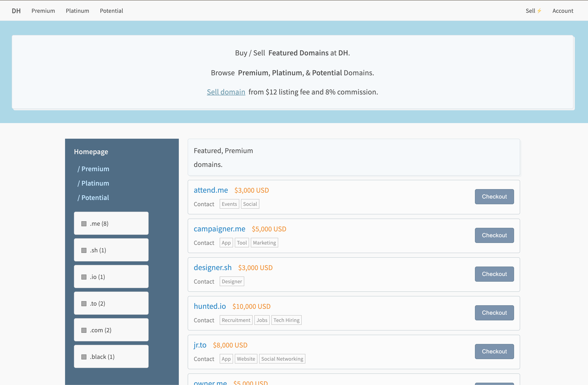Image resolution: width=588 pixels, height=385 pixels.
Task: Check the .io filter checkbox
Action: point(84,277)
